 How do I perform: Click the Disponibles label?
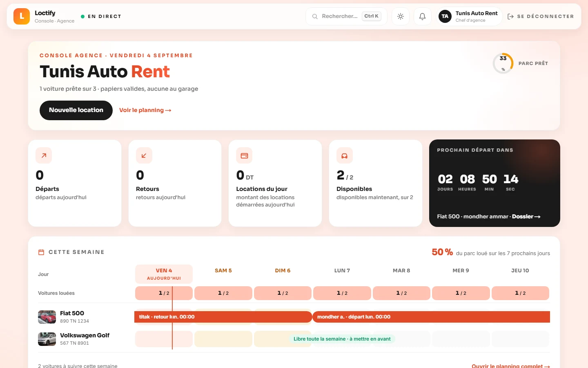[x=354, y=189]
